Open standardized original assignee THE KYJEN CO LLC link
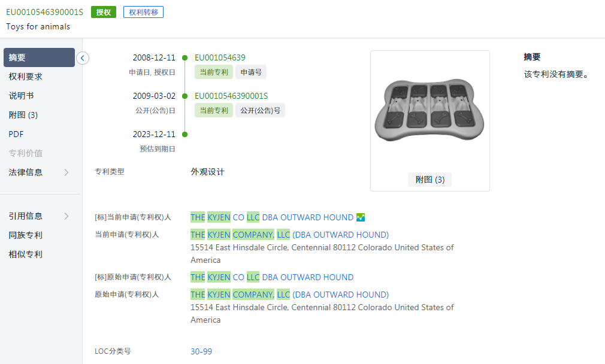 (272, 277)
